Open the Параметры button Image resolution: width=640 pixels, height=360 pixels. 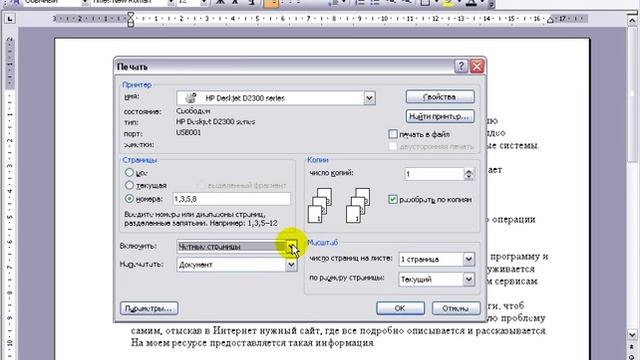click(x=149, y=308)
